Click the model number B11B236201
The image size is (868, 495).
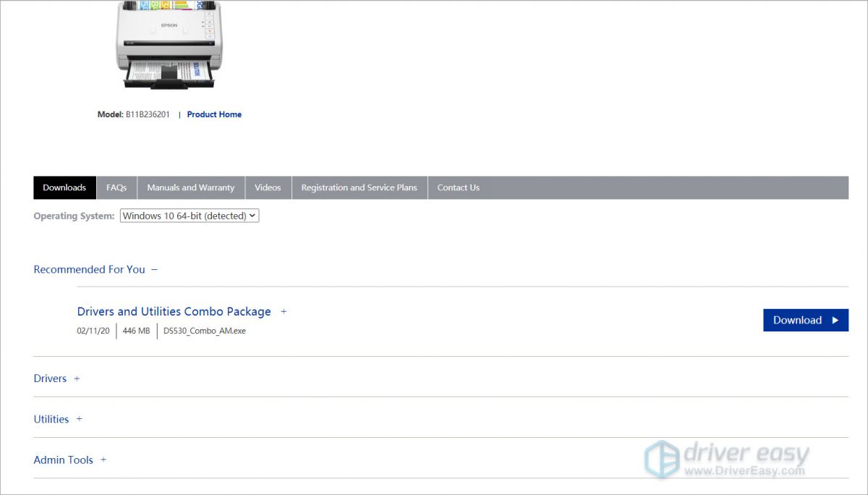pyautogui.click(x=148, y=114)
